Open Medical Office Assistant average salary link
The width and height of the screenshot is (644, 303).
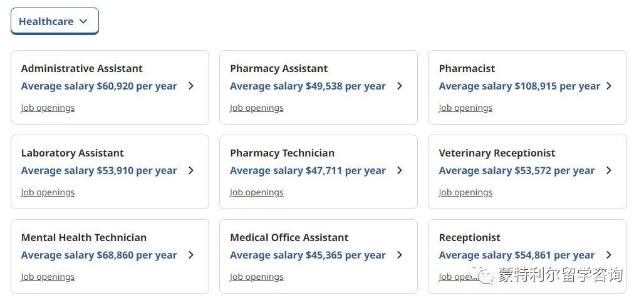[308, 255]
